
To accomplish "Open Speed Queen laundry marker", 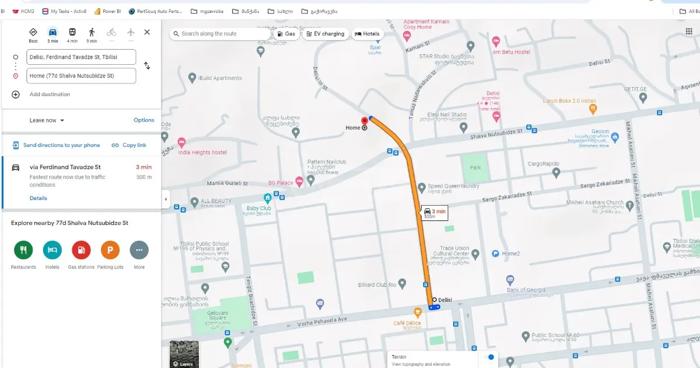I will point(421,188).
